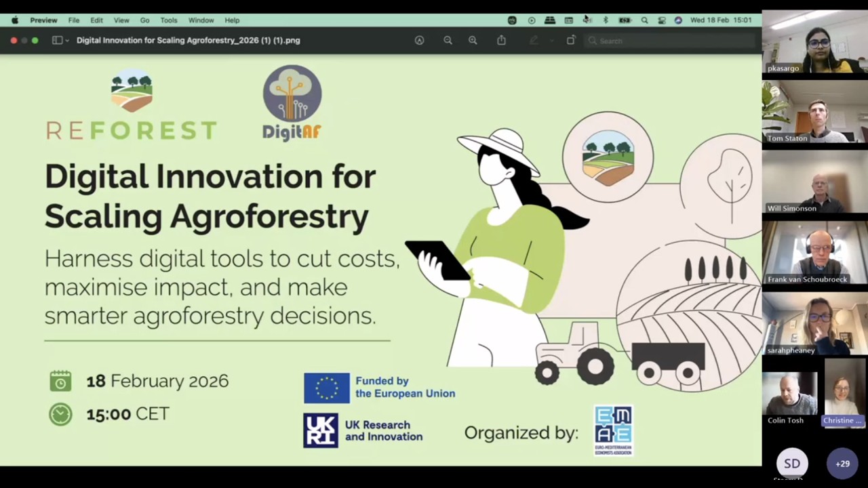This screenshot has height=488, width=868.
Task: Click the window title 'Digital Innovation for Scaling Agroforestry_2026 (1) (1).png'
Action: [x=188, y=41]
